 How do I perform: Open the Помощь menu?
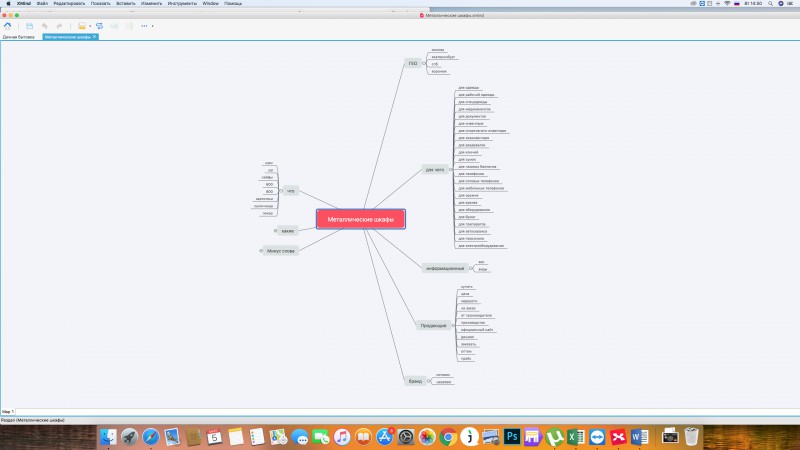click(x=233, y=4)
